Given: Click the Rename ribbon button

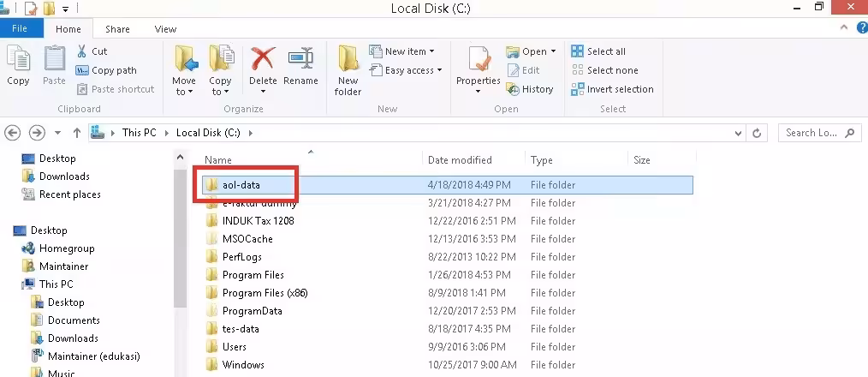Looking at the screenshot, I should click(x=300, y=65).
